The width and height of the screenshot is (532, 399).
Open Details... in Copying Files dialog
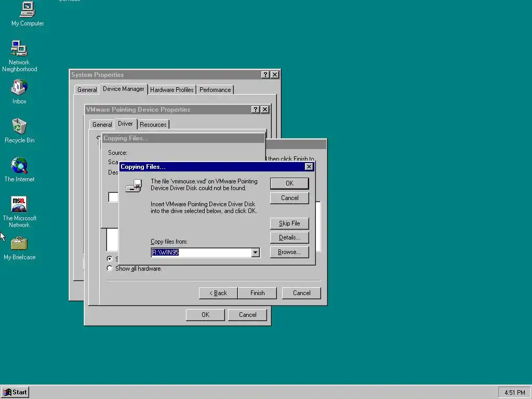click(x=289, y=237)
